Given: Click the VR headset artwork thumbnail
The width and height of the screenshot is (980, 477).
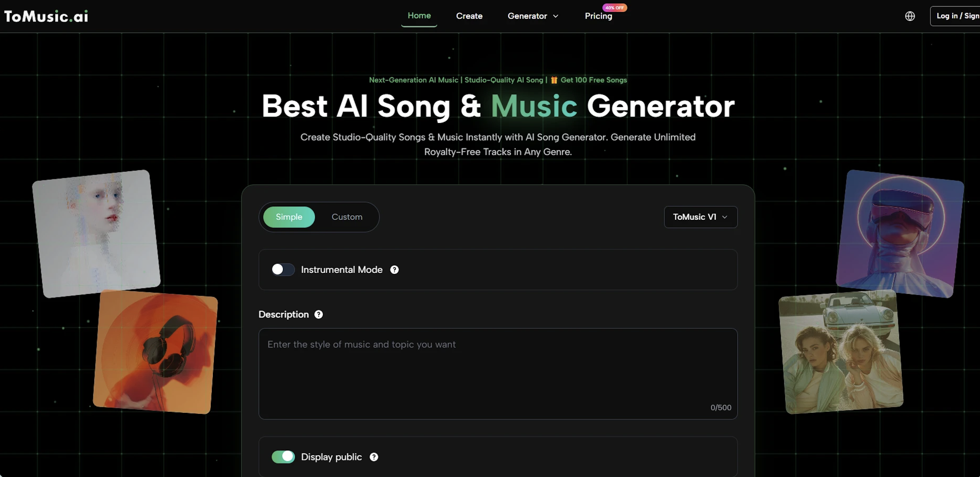Looking at the screenshot, I should (900, 234).
